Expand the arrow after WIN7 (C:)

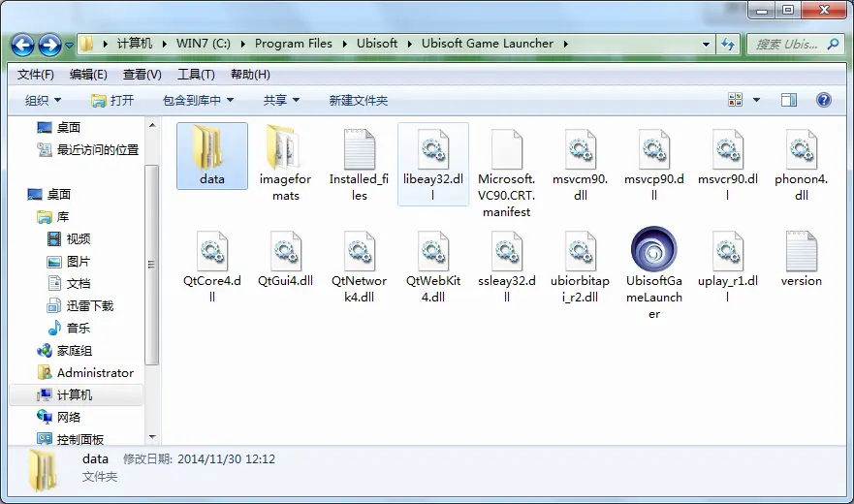point(242,44)
